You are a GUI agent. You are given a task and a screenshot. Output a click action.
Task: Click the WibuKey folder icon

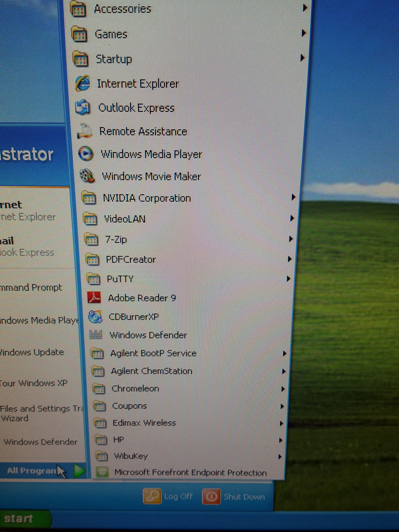pyautogui.click(x=101, y=456)
